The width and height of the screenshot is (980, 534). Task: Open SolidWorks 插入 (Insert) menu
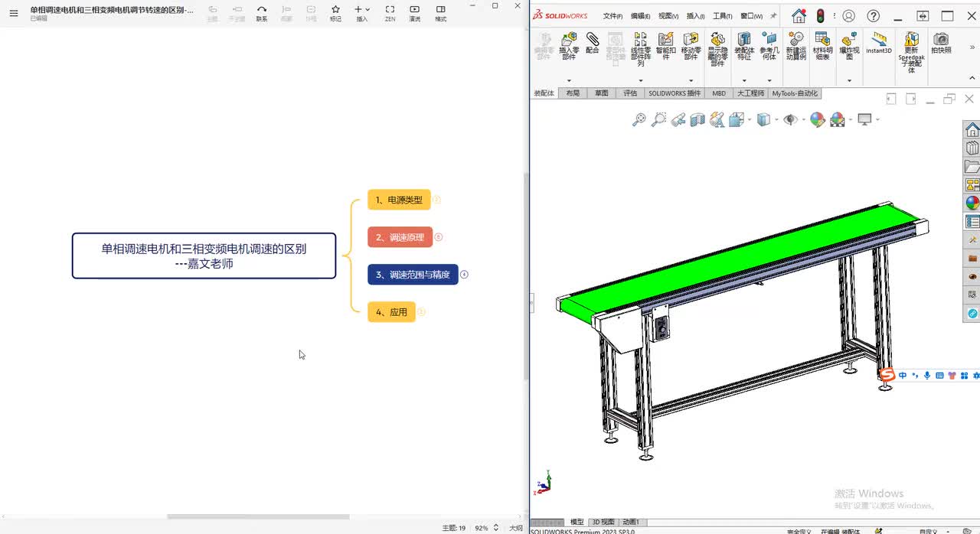pyautogui.click(x=695, y=16)
